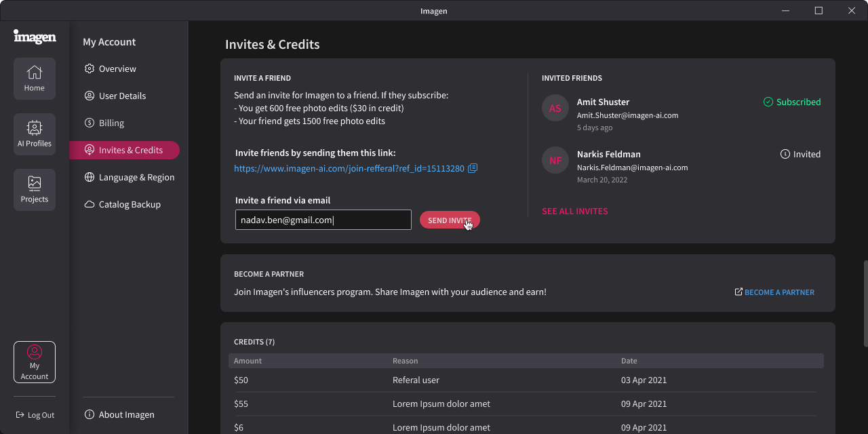The height and width of the screenshot is (434, 868).
Task: Click the Imagen logo in the sidebar
Action: pyautogui.click(x=35, y=37)
